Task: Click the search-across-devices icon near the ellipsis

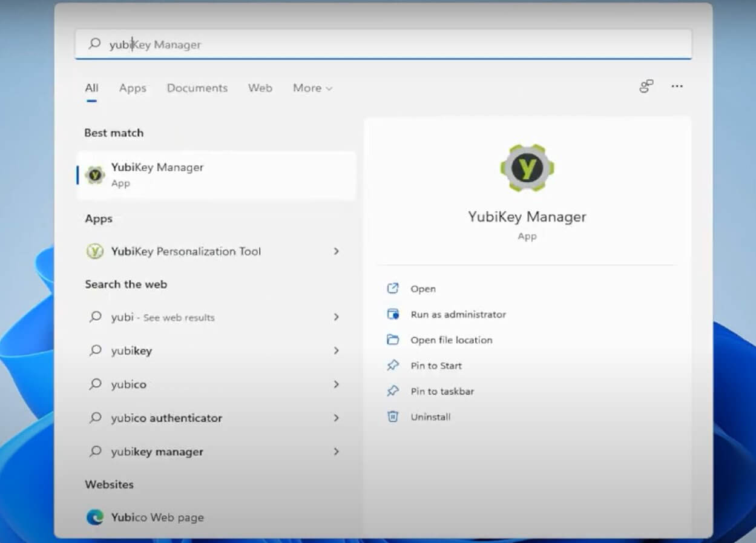Action: [x=646, y=87]
